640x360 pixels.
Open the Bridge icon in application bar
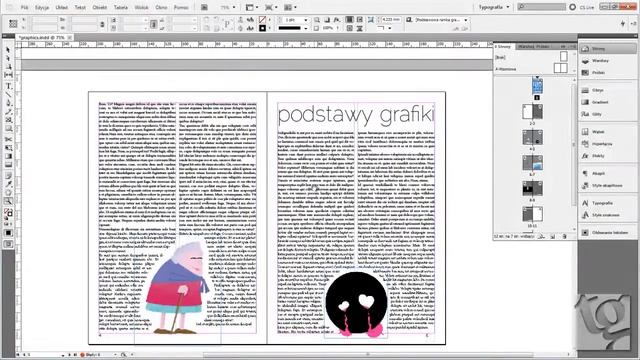[x=204, y=7]
